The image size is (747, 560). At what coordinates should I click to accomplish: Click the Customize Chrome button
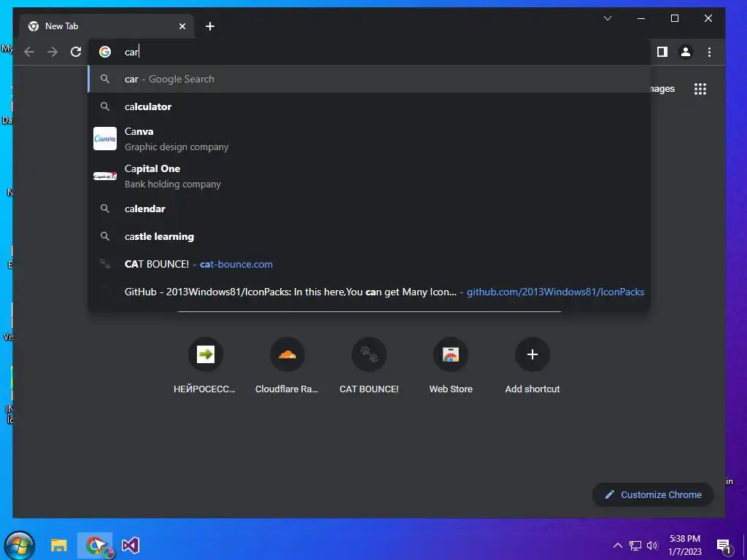653,495
